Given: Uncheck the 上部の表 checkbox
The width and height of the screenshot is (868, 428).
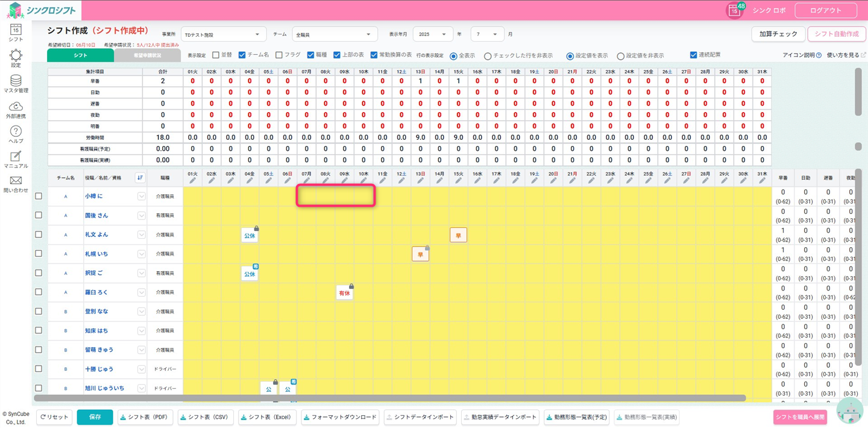Looking at the screenshot, I should pyautogui.click(x=337, y=55).
